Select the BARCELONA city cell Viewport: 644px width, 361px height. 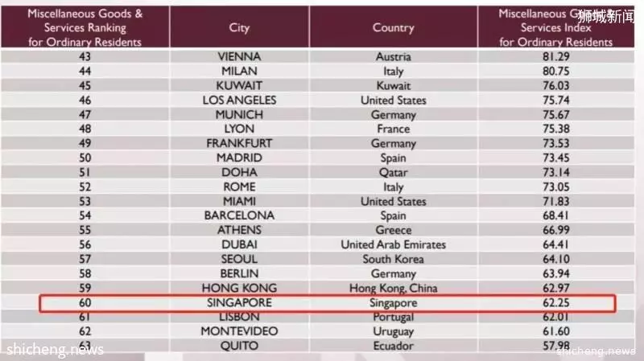click(x=239, y=215)
